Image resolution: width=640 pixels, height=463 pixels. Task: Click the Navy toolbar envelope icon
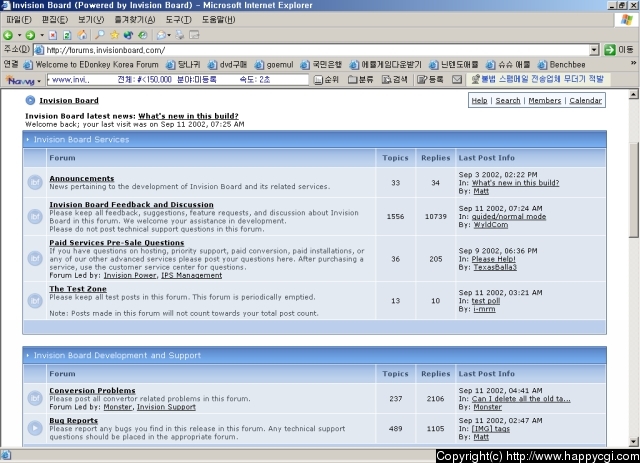tap(457, 80)
